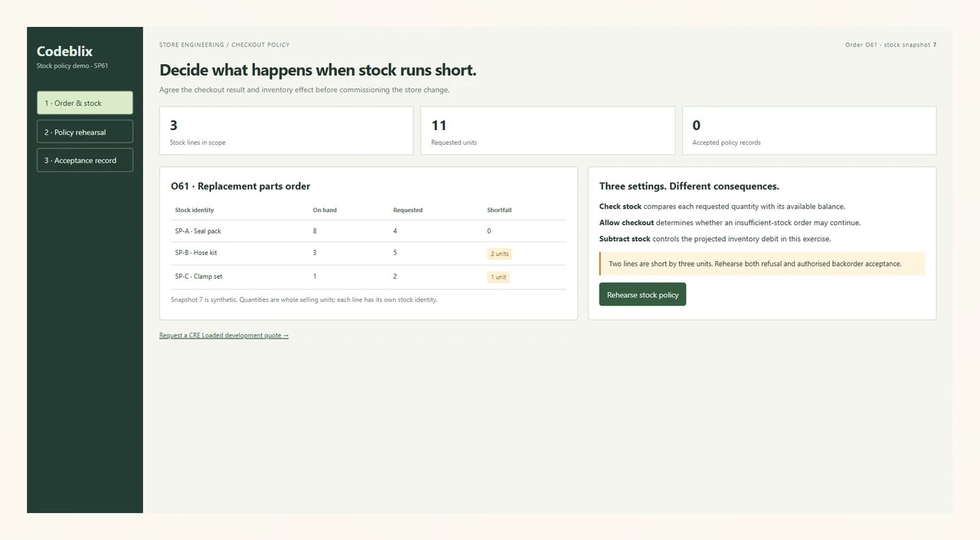Click the Codeblix brand name in sidebar
The width and height of the screenshot is (980, 540).
64,51
